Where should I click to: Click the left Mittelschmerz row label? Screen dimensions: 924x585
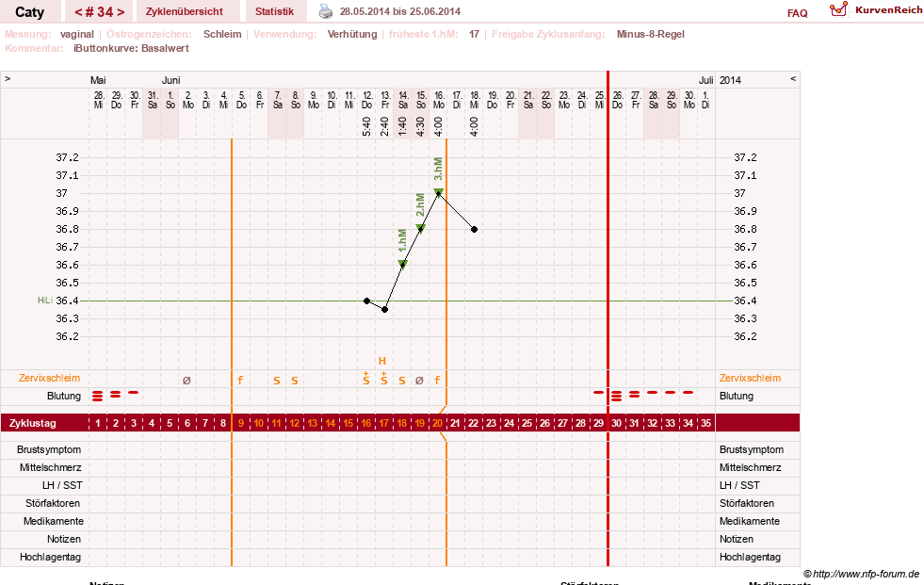[50, 468]
